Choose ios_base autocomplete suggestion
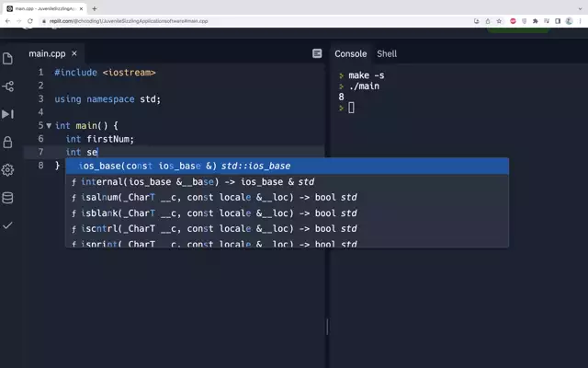This screenshot has width=588, height=368. click(x=288, y=166)
